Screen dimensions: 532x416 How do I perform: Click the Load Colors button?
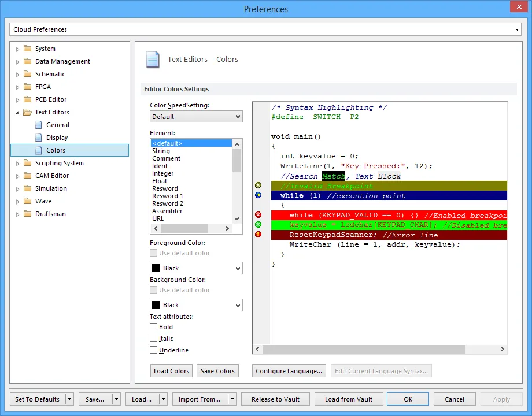point(171,371)
